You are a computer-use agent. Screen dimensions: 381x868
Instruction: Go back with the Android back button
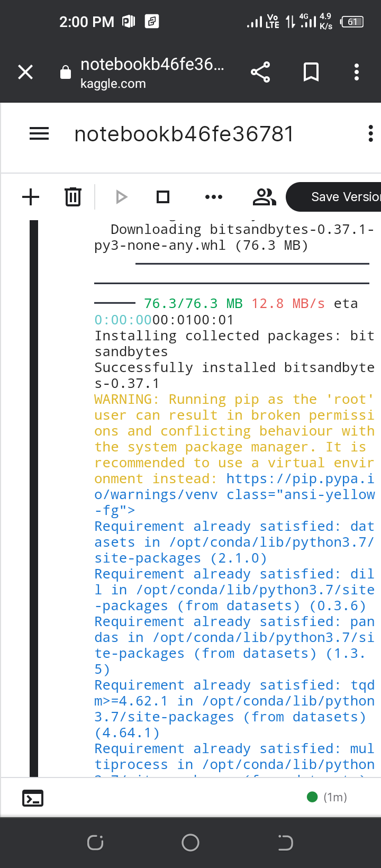(285, 842)
